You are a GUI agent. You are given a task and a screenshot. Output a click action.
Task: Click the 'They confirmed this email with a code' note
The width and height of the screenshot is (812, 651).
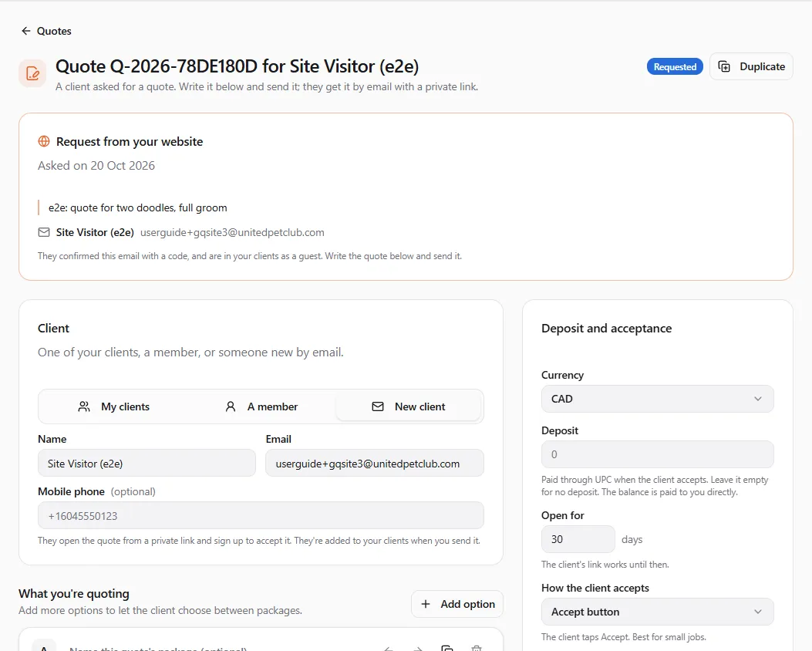click(x=250, y=256)
